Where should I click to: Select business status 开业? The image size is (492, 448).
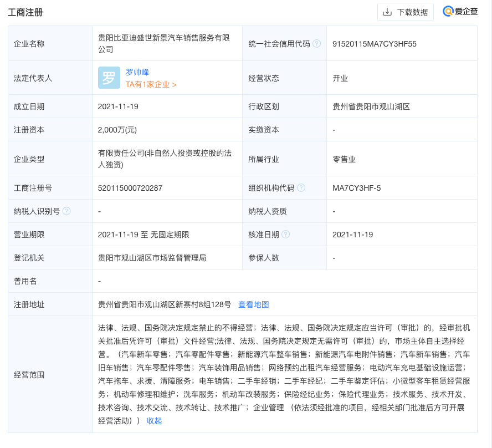tap(340, 78)
